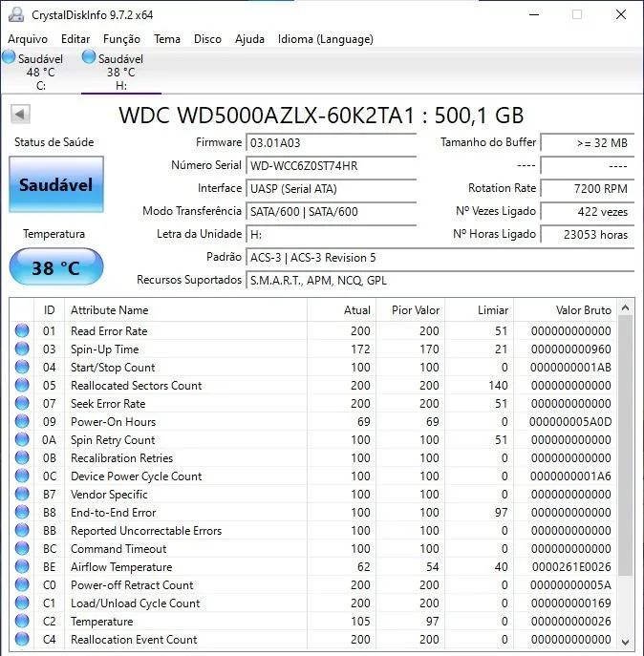Click the Firmware field 03.01A03
The width and height of the screenshot is (644, 656).
click(332, 142)
